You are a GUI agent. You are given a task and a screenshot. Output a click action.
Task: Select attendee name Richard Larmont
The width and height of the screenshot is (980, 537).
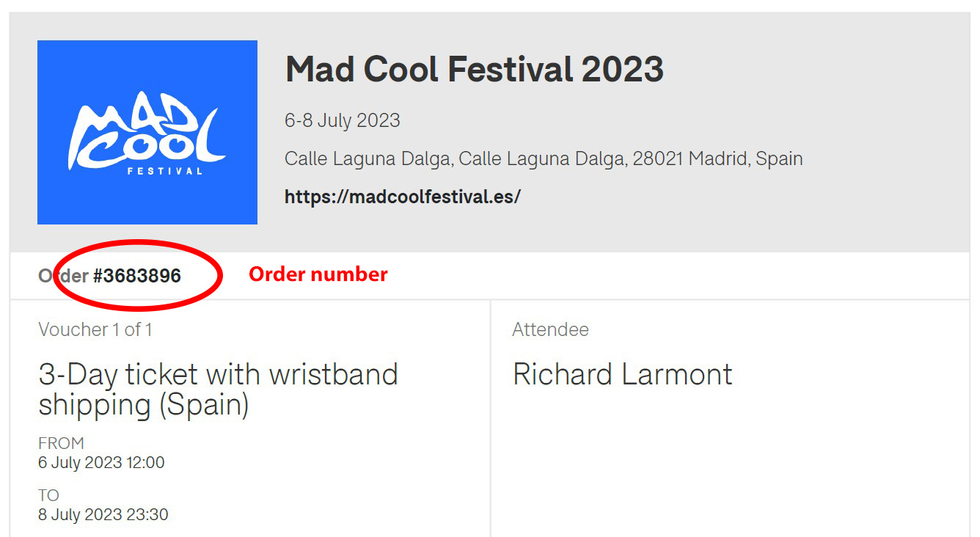coord(622,374)
